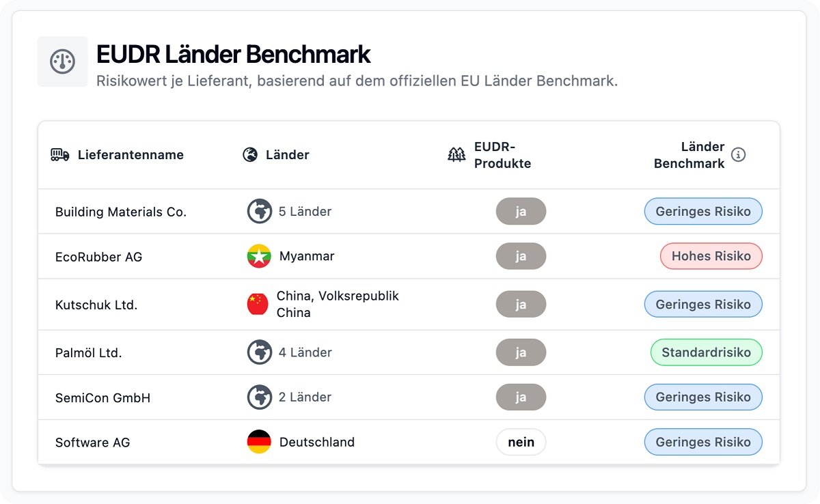Click globe icon next to 4 Länder
Image resolution: width=820 pixels, height=504 pixels.
(x=259, y=352)
